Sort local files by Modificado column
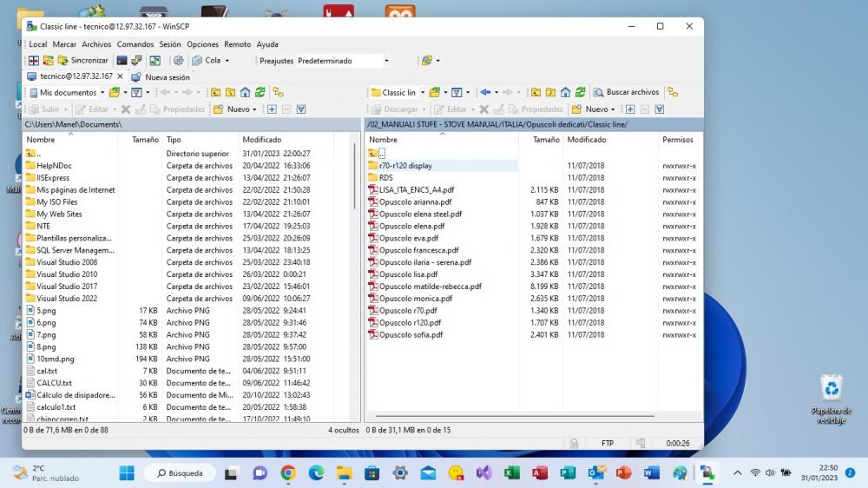The height and width of the screenshot is (488, 868). tap(286, 140)
